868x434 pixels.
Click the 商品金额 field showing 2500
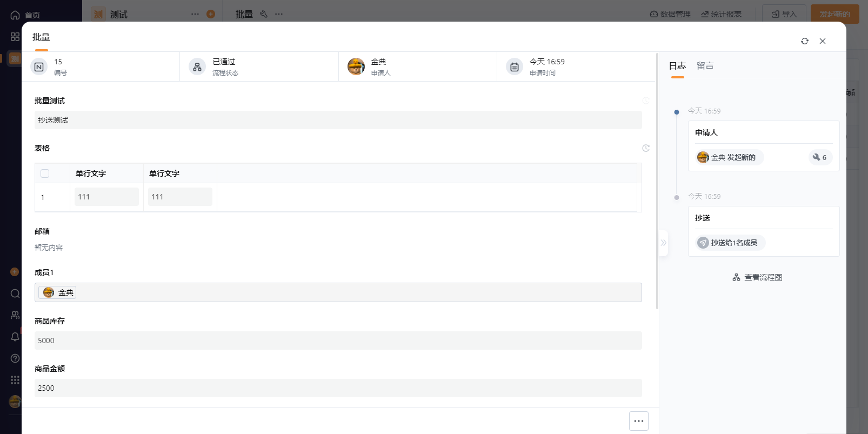[338, 388]
